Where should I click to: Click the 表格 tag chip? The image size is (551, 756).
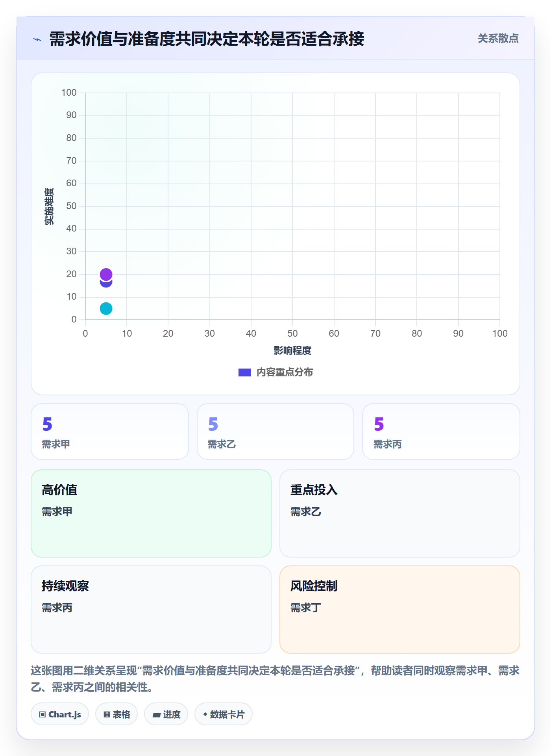[x=116, y=714]
